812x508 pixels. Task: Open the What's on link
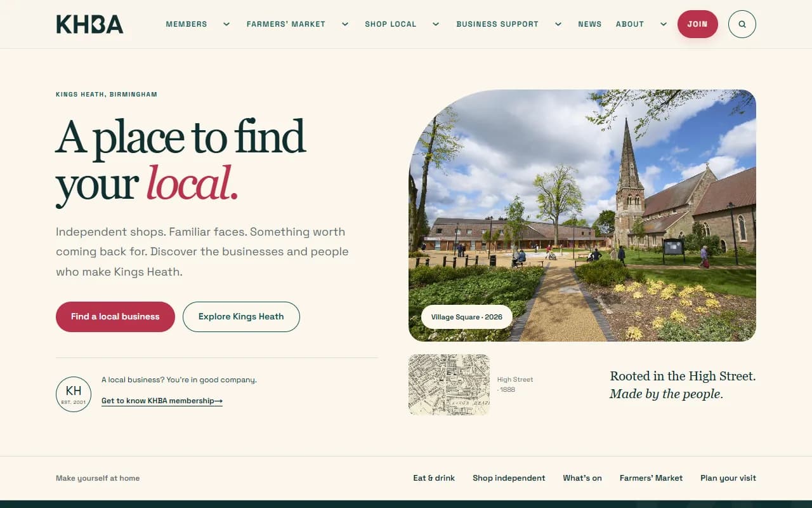pyautogui.click(x=582, y=478)
